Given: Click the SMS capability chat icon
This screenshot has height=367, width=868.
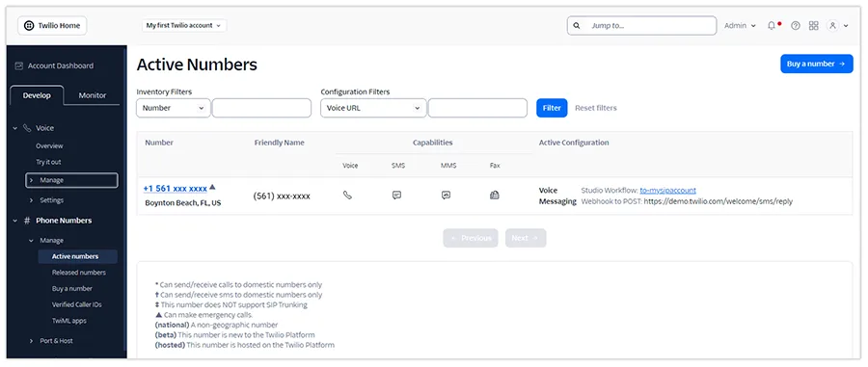Looking at the screenshot, I should (x=396, y=195).
